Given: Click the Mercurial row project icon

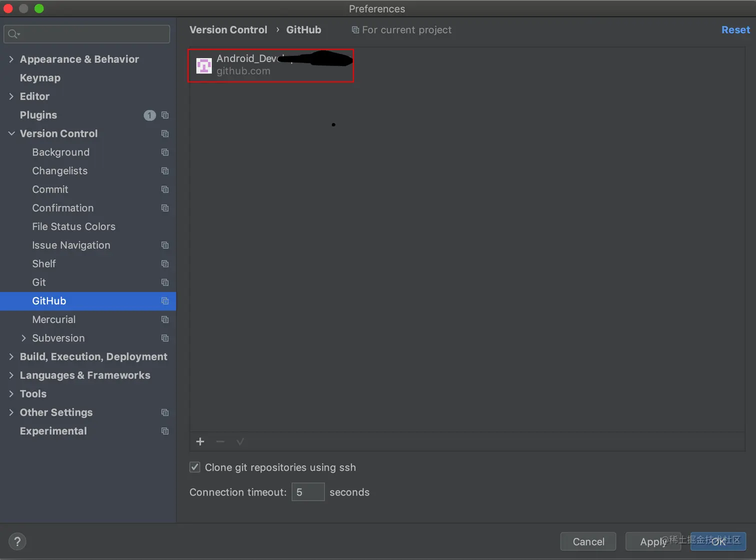Looking at the screenshot, I should pyautogui.click(x=165, y=319).
